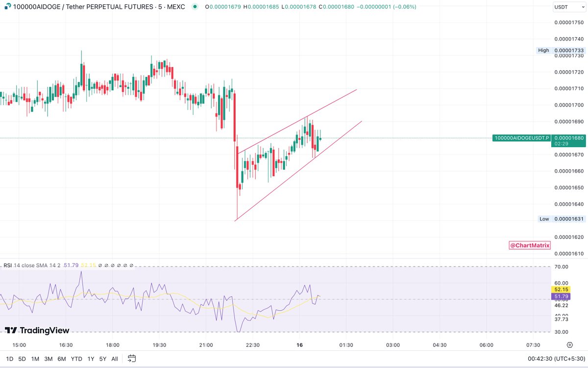Image resolution: width=588 pixels, height=368 pixels.
Task: Click the 46.22 RSI axis label
Action: click(562, 305)
